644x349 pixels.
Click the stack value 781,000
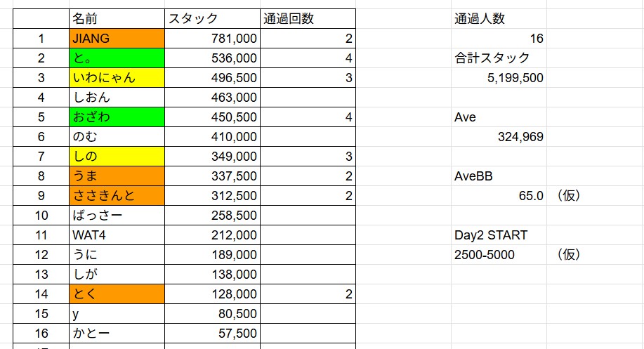pyautogui.click(x=212, y=39)
